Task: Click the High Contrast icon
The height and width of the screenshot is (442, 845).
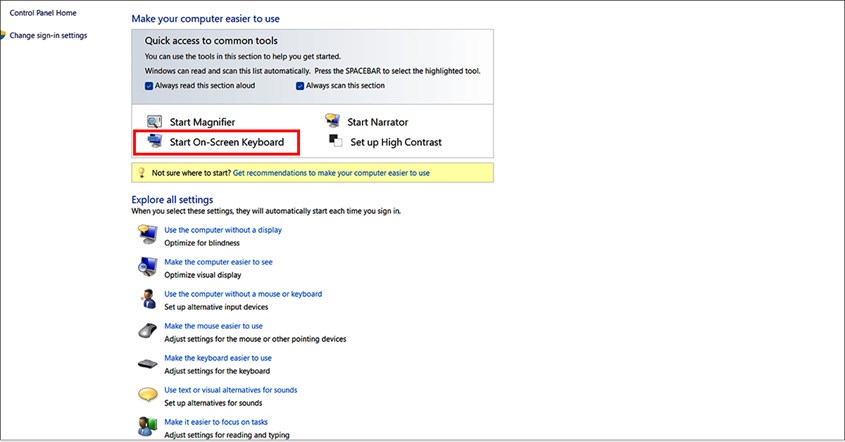Action: [336, 141]
